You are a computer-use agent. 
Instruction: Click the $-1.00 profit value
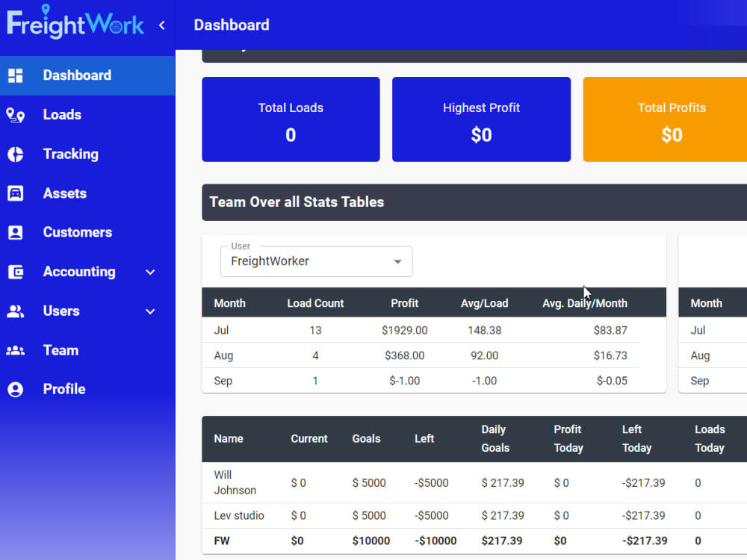pyautogui.click(x=404, y=381)
